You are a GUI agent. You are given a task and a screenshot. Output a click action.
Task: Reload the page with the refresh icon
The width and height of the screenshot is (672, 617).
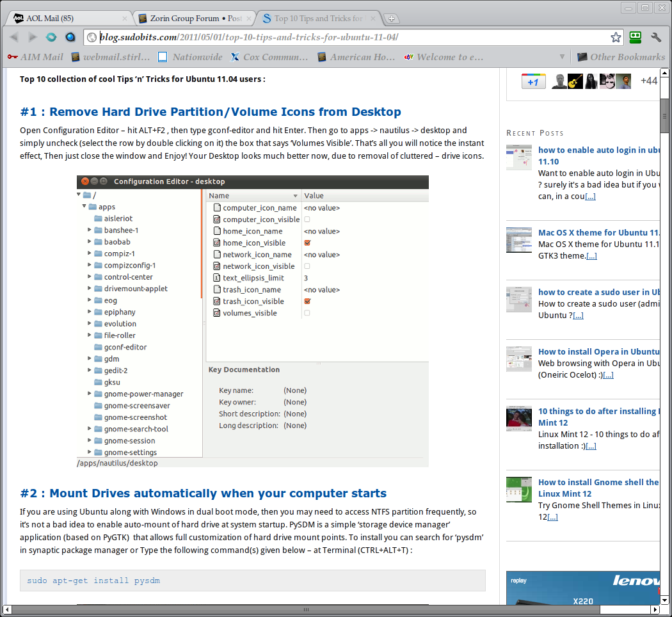(51, 37)
